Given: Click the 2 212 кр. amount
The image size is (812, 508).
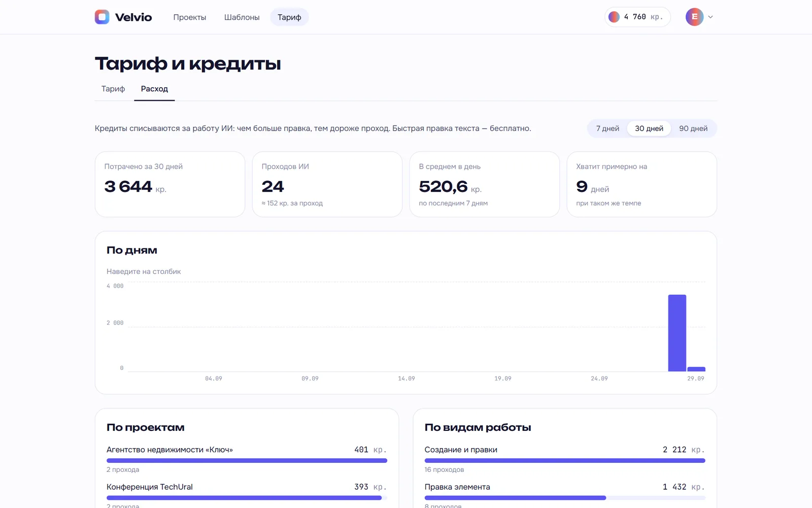Looking at the screenshot, I should 684,450.
